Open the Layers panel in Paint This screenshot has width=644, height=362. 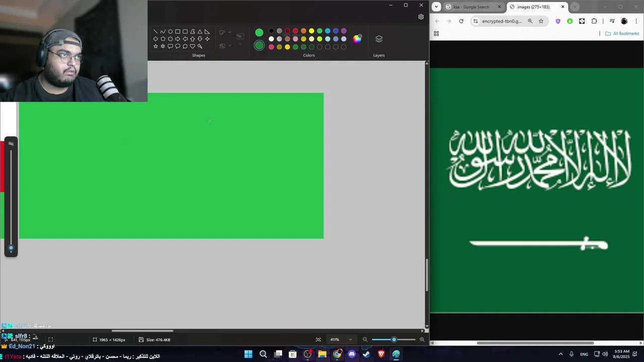point(379,39)
